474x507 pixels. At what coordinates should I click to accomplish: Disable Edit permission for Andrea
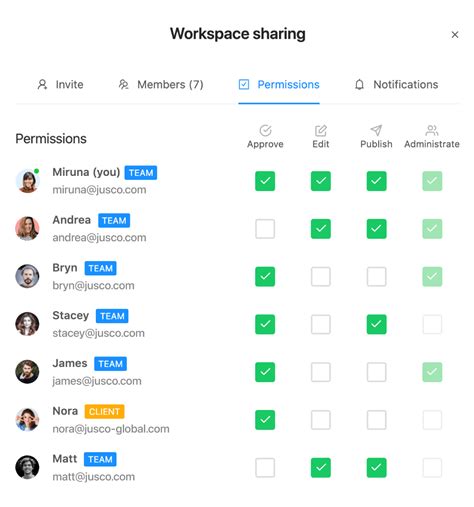(321, 229)
